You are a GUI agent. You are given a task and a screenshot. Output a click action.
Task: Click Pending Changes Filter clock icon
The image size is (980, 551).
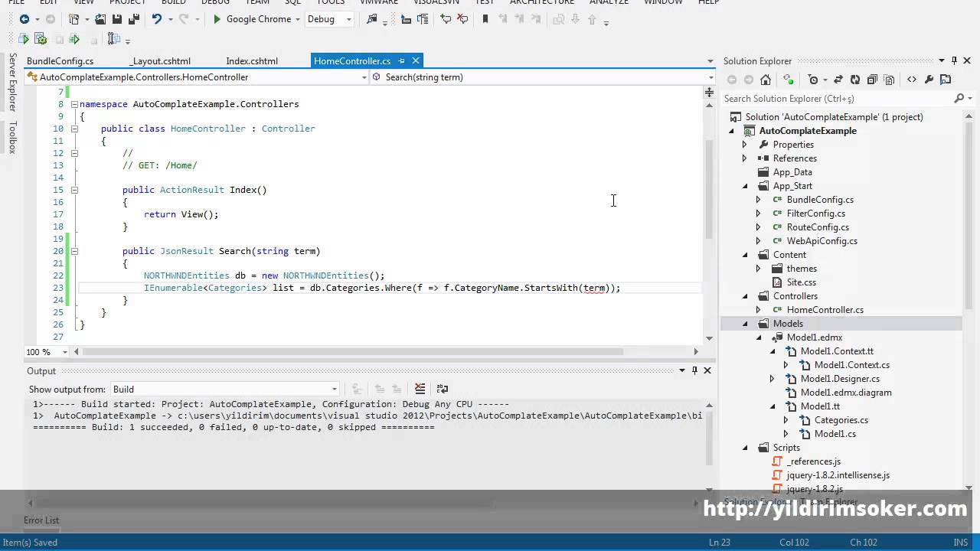[x=813, y=80]
